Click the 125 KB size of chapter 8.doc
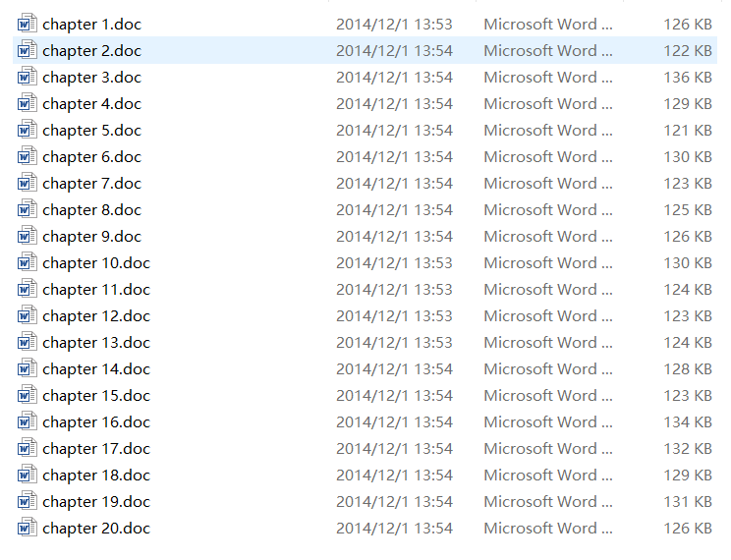731x560 pixels. [x=688, y=210]
